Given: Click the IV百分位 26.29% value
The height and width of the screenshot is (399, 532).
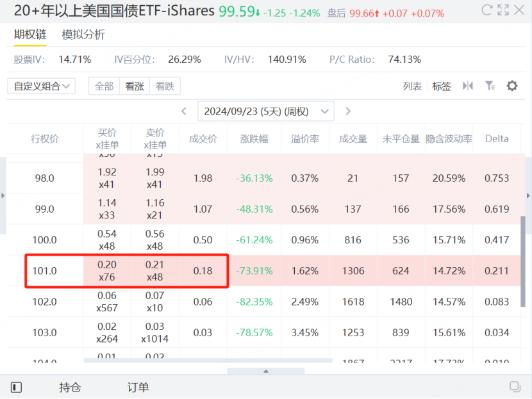Looking at the screenshot, I should (185, 60).
